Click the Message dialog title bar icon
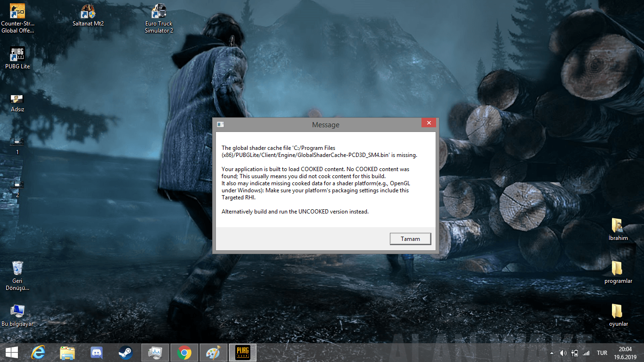Viewport: 644px width, 362px height. click(220, 124)
